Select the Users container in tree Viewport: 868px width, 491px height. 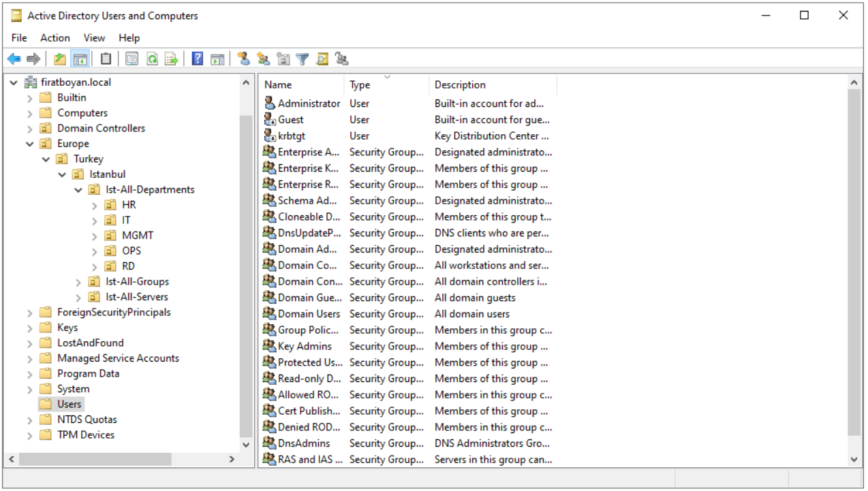(x=69, y=404)
